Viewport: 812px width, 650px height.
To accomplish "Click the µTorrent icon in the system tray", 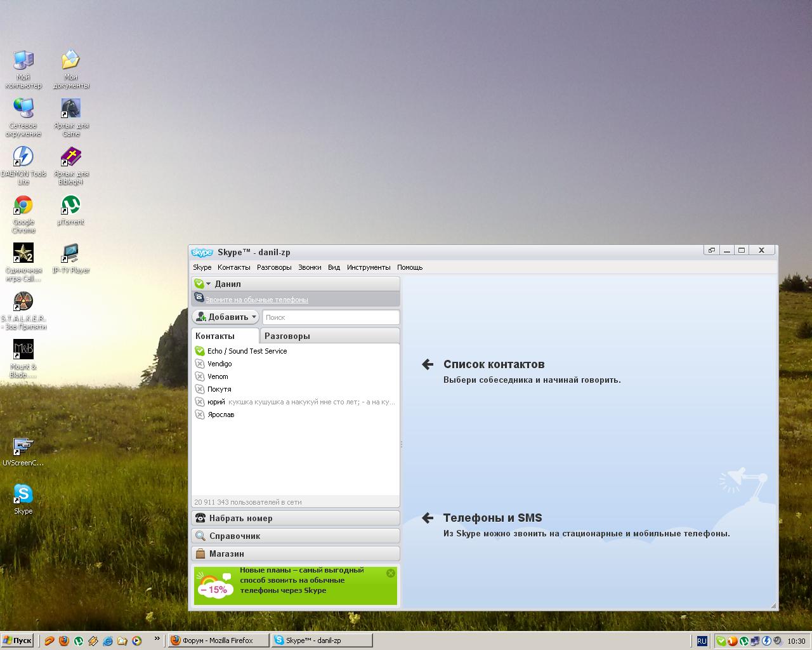I will click(x=743, y=641).
